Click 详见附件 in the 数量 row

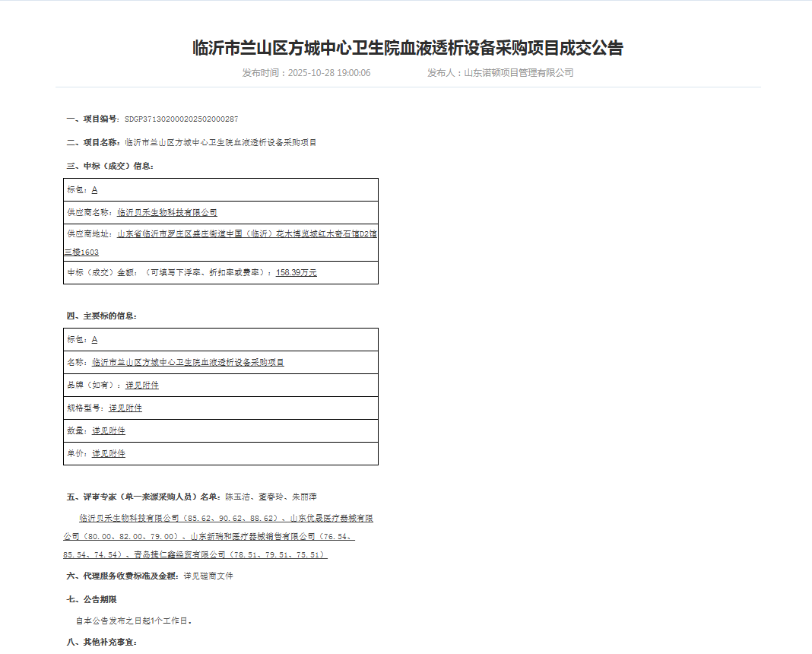pyautogui.click(x=109, y=431)
